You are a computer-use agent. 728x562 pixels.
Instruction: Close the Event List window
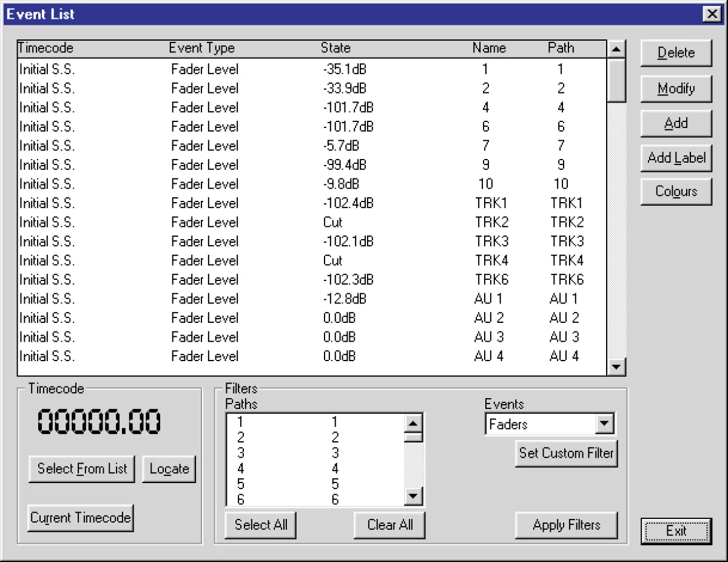coord(711,14)
